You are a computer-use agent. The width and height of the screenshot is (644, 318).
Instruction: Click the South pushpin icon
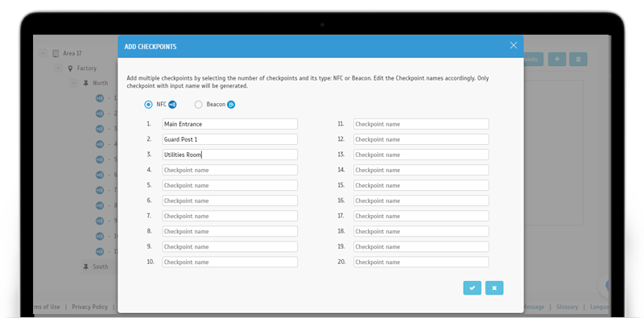pyautogui.click(x=85, y=266)
